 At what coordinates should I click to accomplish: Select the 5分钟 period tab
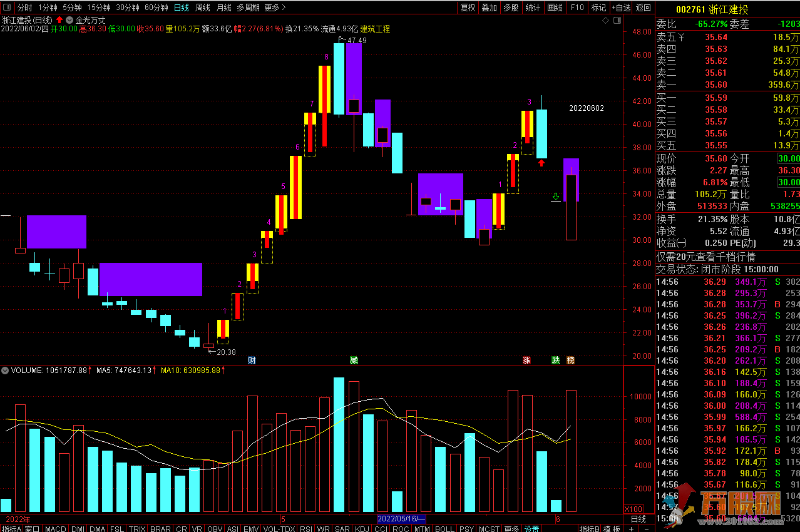pos(72,8)
